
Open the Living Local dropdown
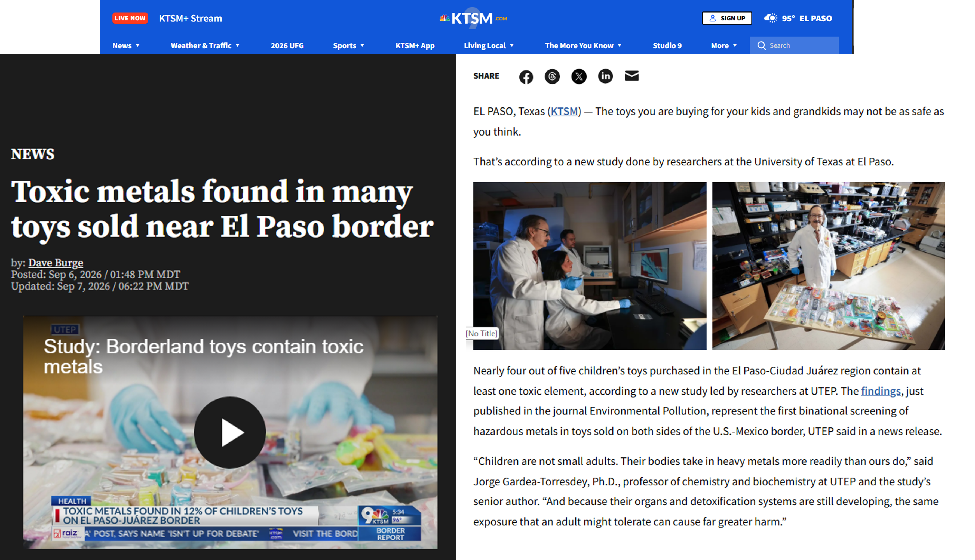pos(489,45)
